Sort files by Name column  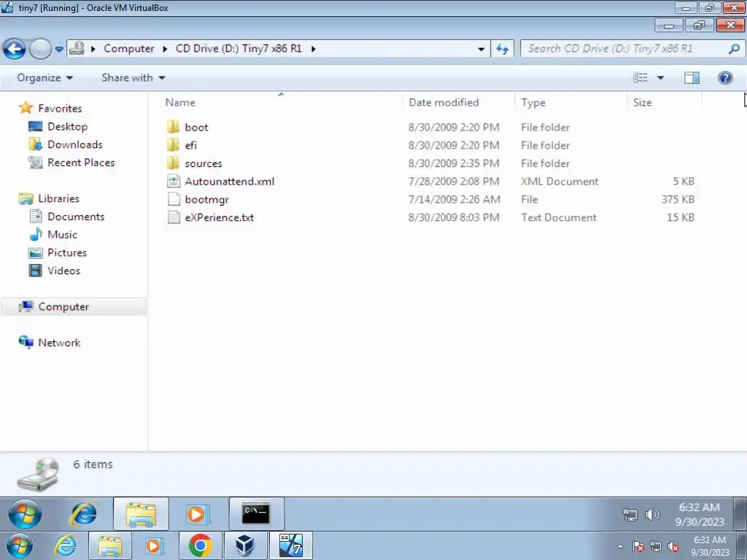181,102
